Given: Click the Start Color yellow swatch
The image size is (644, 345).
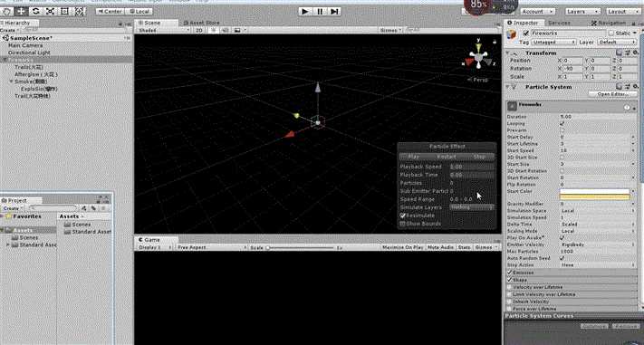Looking at the screenshot, I should (x=595, y=197).
